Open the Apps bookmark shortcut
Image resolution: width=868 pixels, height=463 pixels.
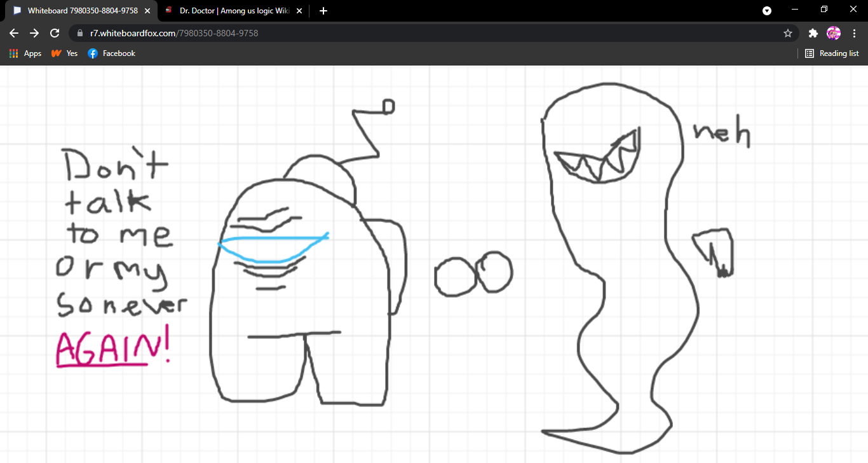[25, 53]
